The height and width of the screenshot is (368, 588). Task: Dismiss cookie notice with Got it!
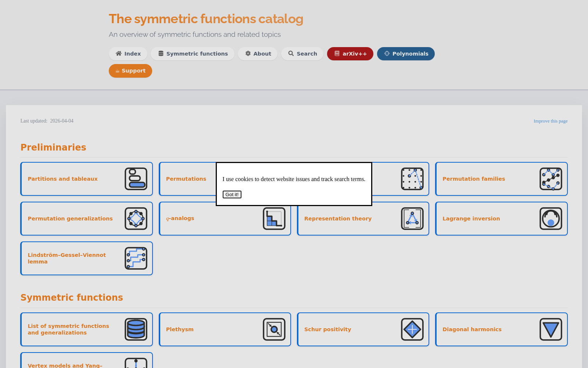click(x=232, y=194)
